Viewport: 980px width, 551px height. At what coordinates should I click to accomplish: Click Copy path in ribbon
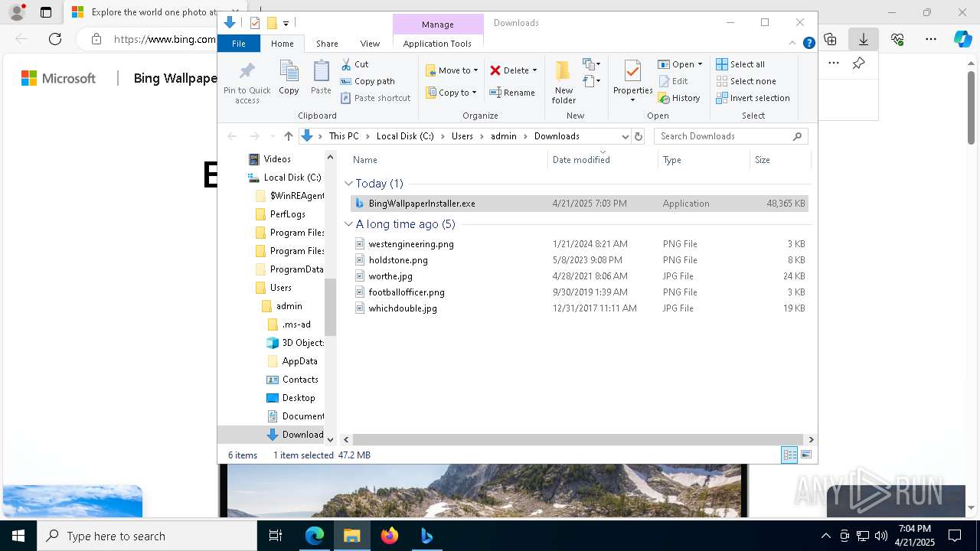[367, 81]
